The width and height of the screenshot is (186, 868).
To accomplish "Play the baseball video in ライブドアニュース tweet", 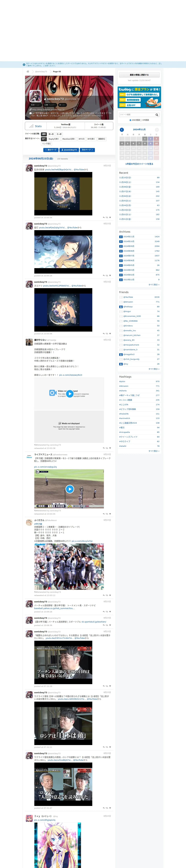I will [x=70, y=489].
